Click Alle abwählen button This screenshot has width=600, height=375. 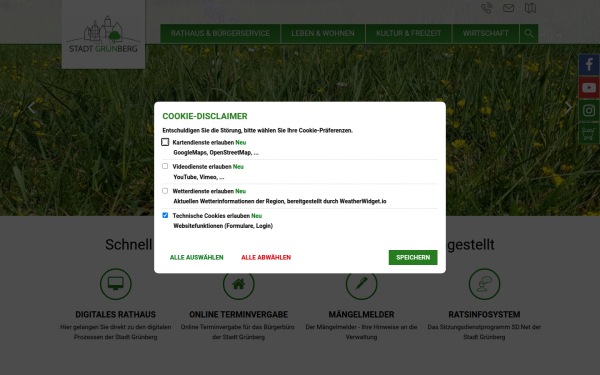click(266, 258)
